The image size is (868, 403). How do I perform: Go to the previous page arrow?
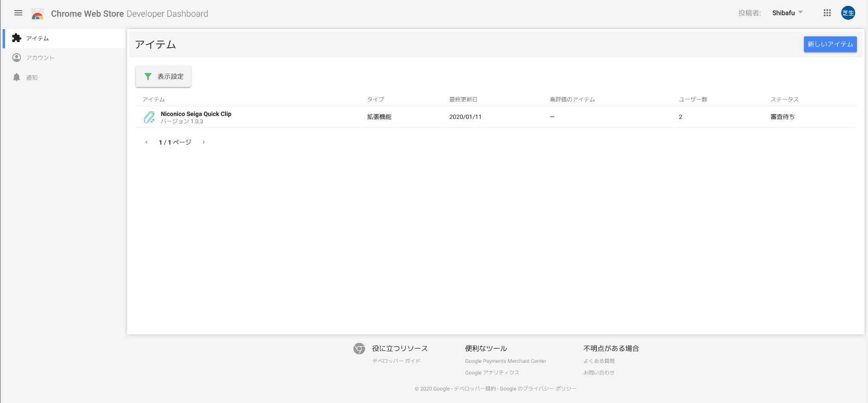pos(146,142)
